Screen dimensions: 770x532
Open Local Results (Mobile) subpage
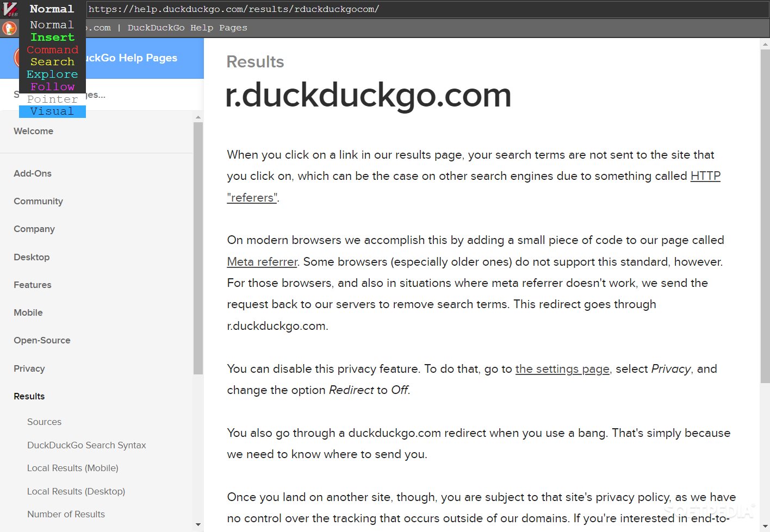tap(73, 468)
